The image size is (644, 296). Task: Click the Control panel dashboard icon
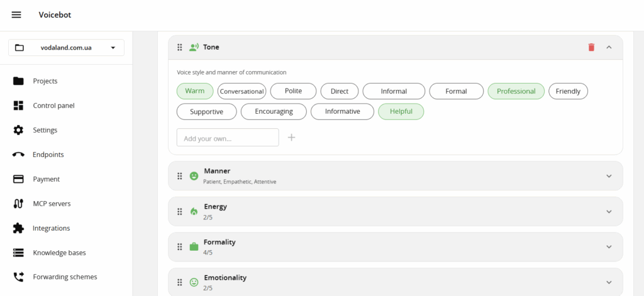tap(18, 106)
